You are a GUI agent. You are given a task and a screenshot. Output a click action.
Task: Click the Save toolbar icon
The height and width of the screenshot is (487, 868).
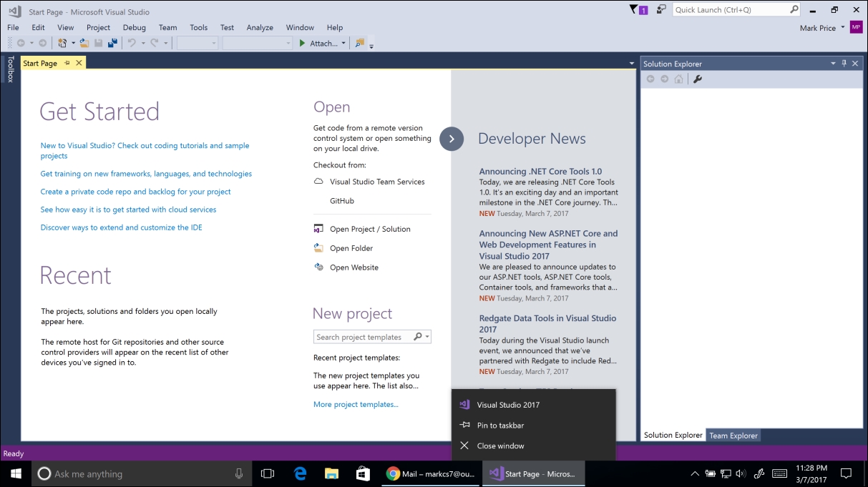click(x=99, y=43)
